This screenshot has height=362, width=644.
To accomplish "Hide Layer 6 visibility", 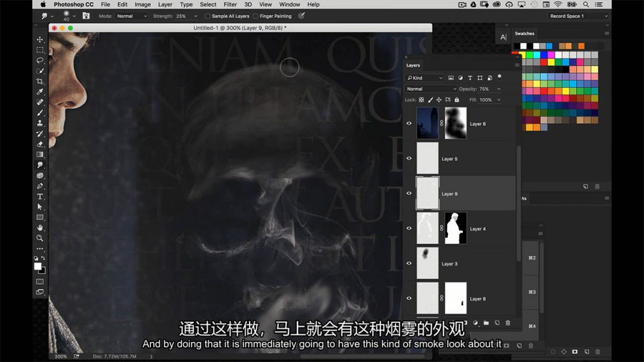I will [409, 124].
